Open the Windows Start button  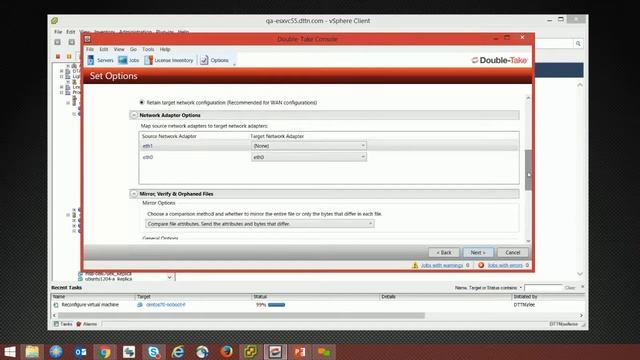coord(10,352)
